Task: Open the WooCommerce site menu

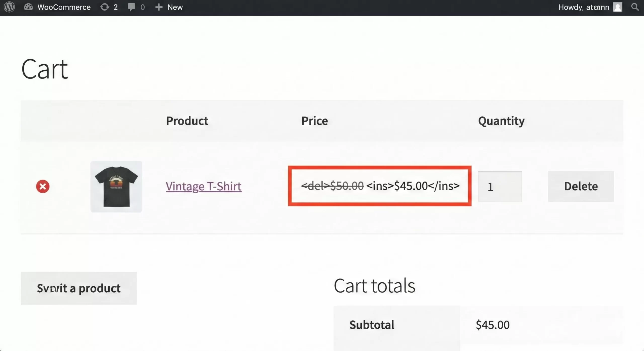Action: (64, 7)
